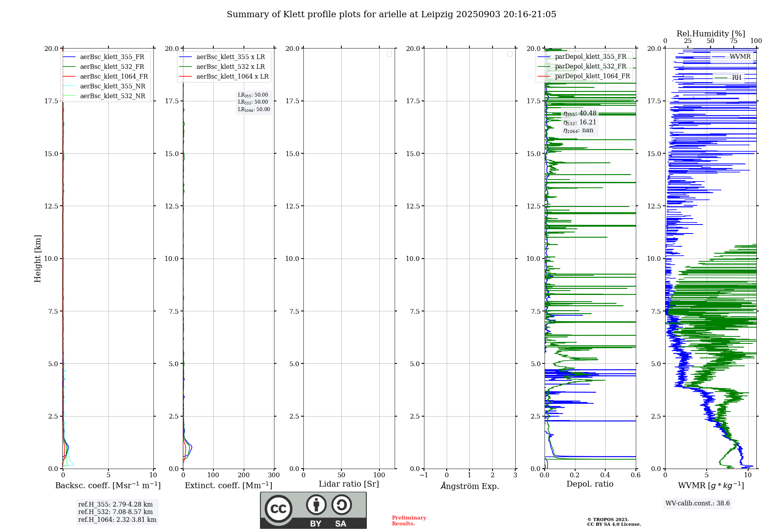Click the Rel.Humidity [%] top axis label
Viewport: 783px width, 532px height.
tap(711, 34)
